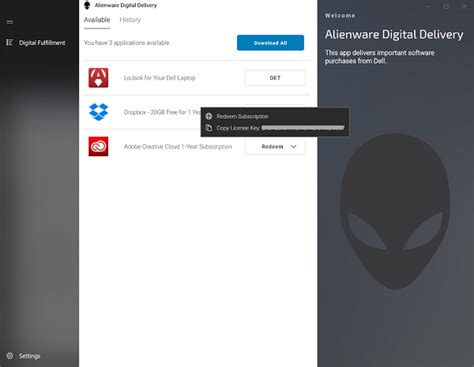Click the globe icon beside Redeem Subscription
Image resolution: width=474 pixels, height=367 pixels.
(209, 116)
